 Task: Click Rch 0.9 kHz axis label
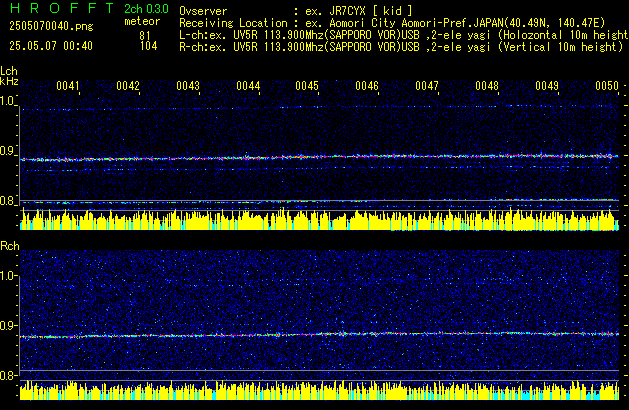pos(8,325)
